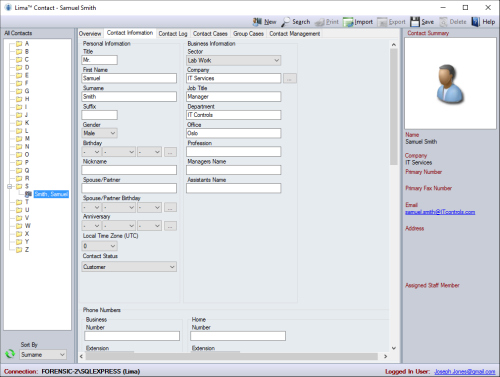Switch to the Contact Management tab
The image size is (500, 377).
pyautogui.click(x=295, y=34)
